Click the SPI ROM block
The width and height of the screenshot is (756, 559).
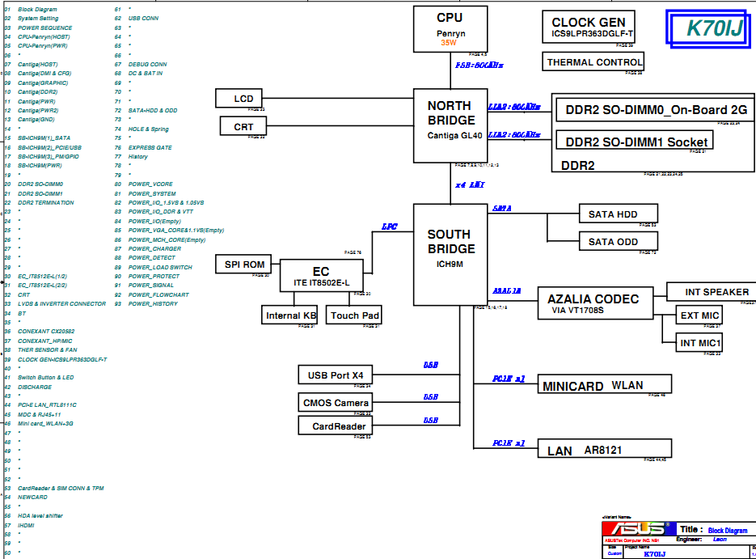pyautogui.click(x=243, y=264)
